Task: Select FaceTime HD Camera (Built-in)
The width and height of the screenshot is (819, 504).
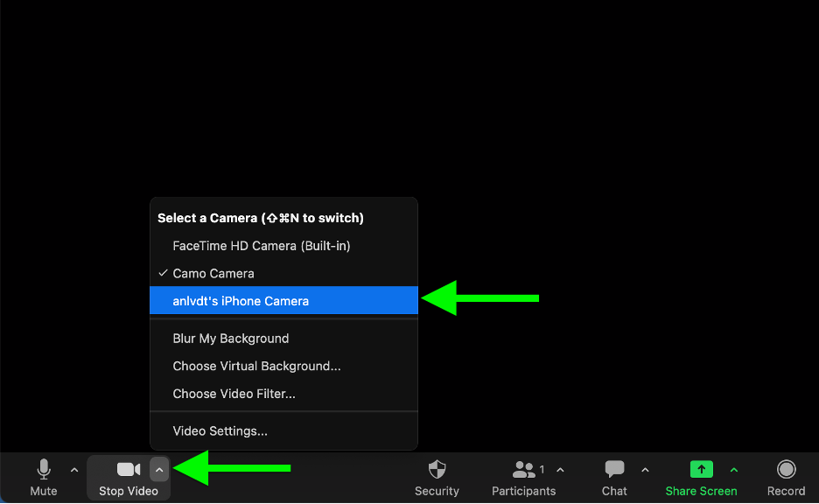Action: [283, 246]
